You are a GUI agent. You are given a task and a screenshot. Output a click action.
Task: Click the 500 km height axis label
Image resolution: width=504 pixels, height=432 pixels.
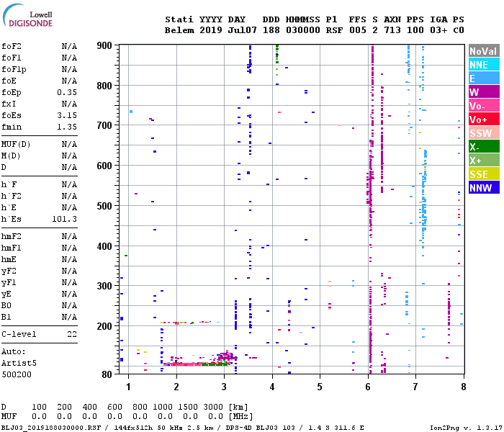coord(104,206)
